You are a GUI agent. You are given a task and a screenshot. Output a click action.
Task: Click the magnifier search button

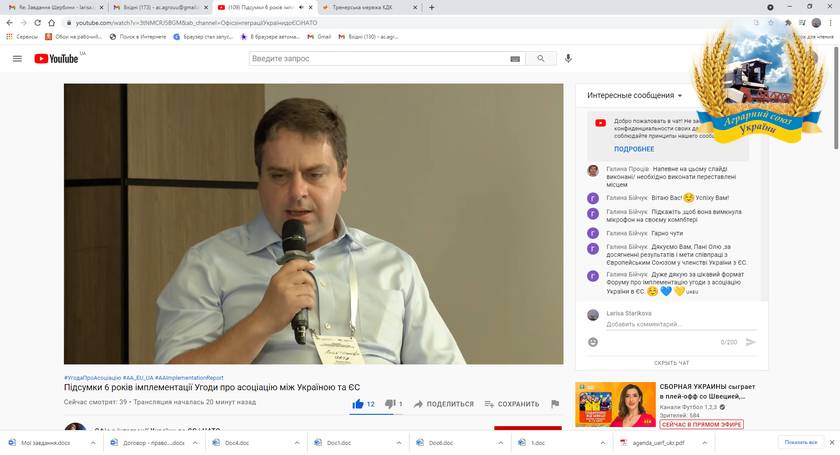pyautogui.click(x=541, y=59)
